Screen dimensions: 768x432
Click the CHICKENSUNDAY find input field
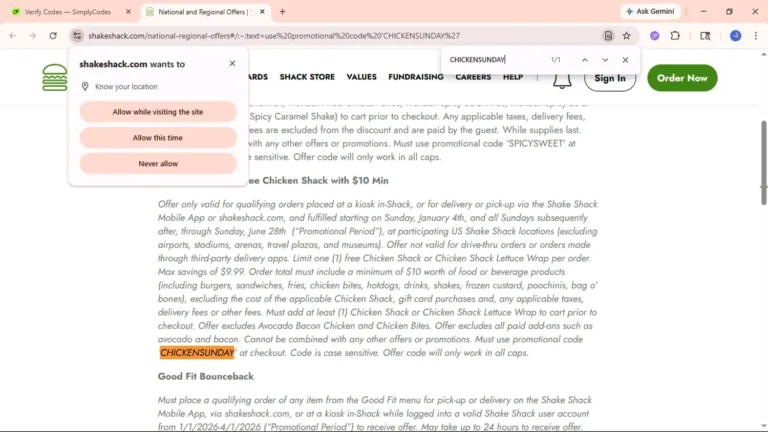tap(495, 60)
